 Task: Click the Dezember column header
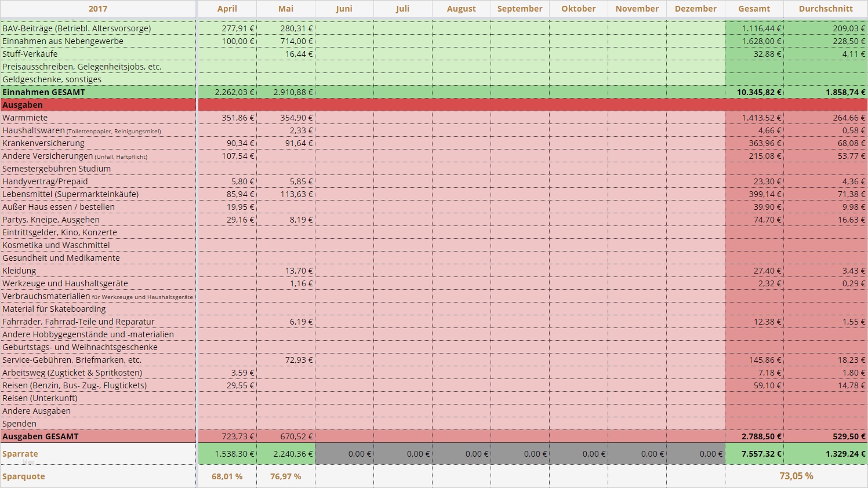coord(696,9)
